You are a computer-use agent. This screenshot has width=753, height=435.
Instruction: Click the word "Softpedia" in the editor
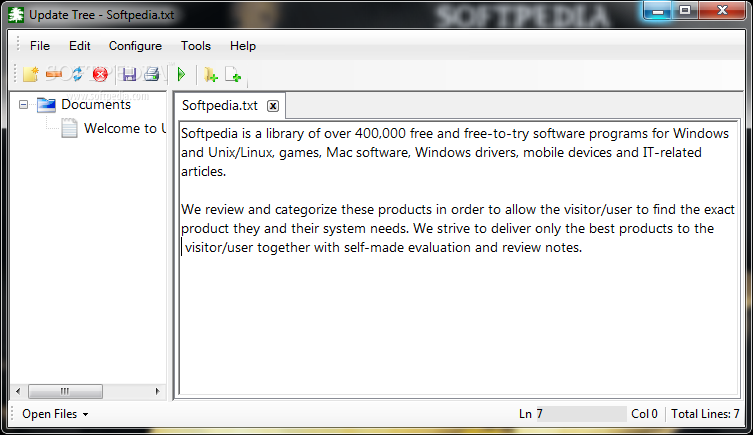tap(209, 133)
